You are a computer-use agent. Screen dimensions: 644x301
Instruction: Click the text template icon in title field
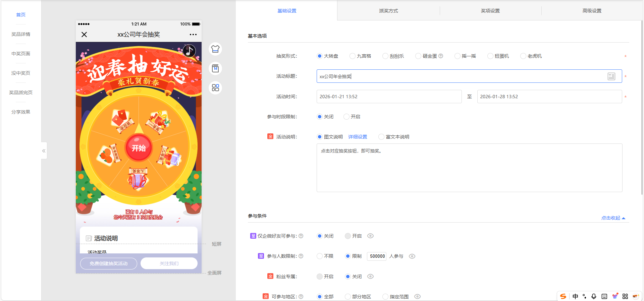pos(611,76)
